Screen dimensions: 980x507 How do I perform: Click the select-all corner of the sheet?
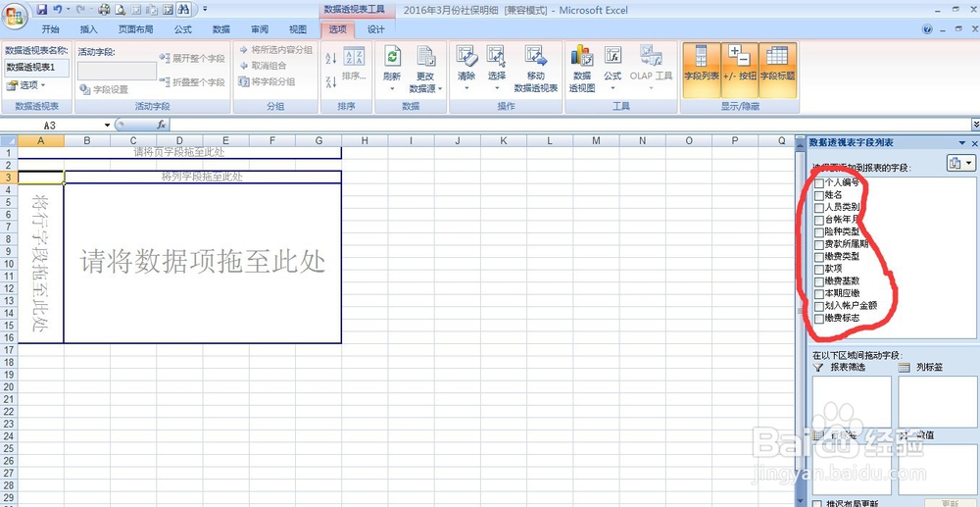tap(9, 141)
